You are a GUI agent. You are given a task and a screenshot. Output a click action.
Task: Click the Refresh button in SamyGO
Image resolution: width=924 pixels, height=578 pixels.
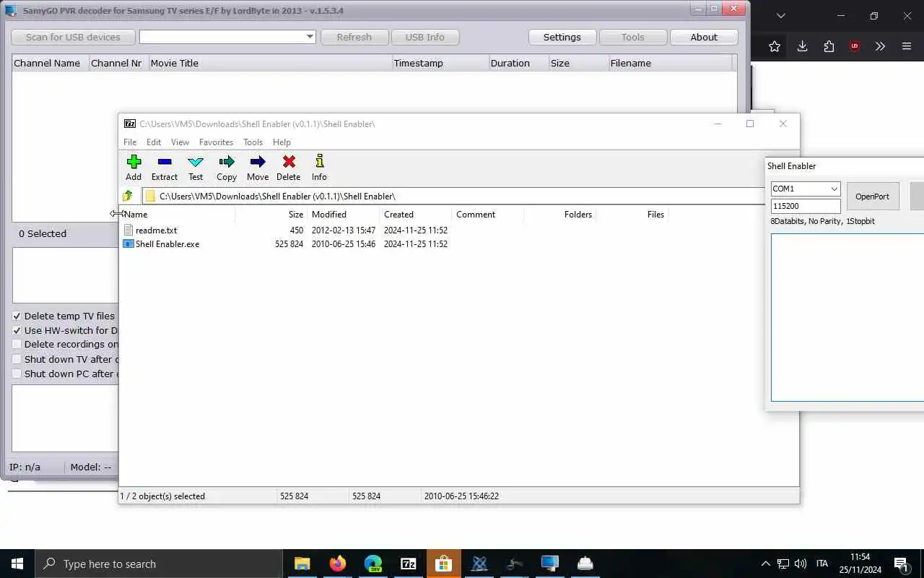[x=354, y=37]
